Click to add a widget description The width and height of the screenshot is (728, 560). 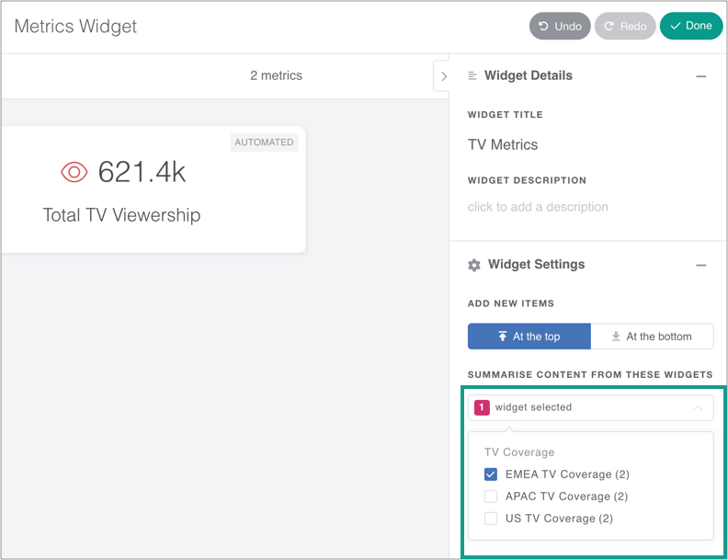tap(538, 207)
